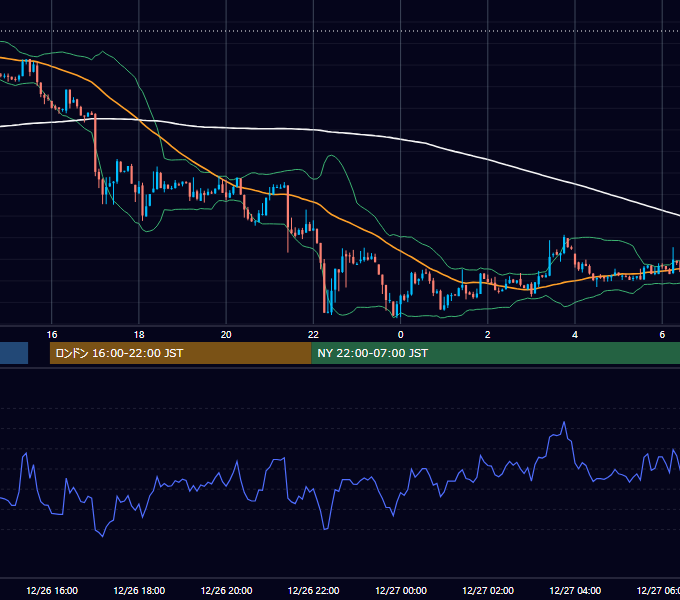
Task: Click the 12/26 20:00 date label
Action: 226,590
